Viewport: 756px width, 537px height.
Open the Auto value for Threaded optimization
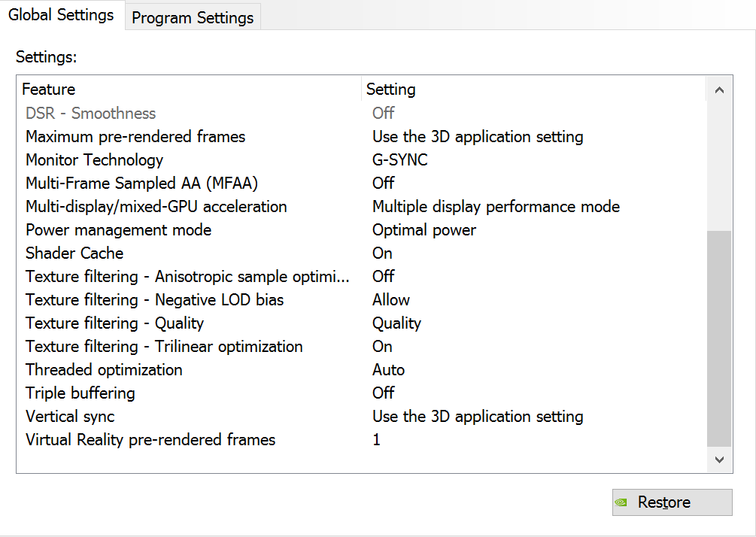[389, 370]
